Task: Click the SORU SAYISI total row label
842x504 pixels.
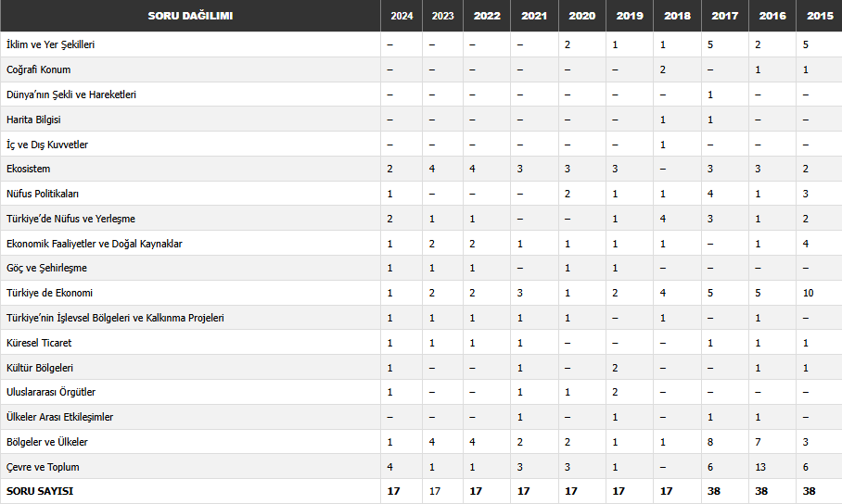Action: click(40, 491)
